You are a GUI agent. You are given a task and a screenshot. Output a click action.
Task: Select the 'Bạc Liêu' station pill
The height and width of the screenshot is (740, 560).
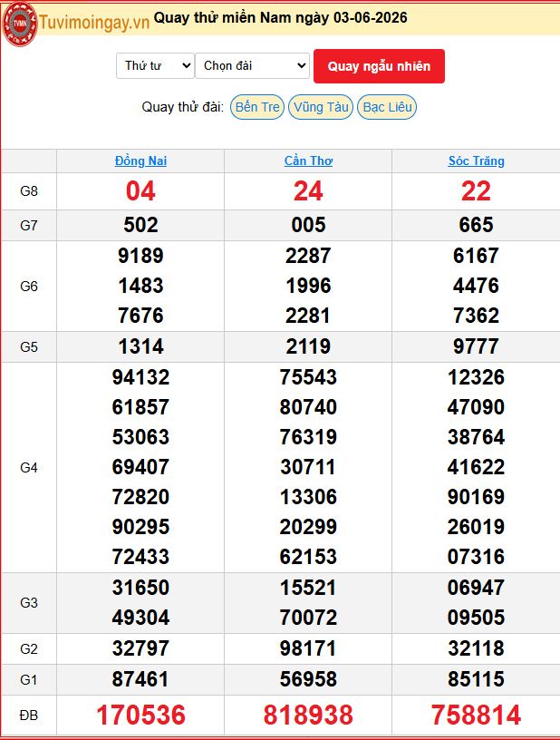coord(388,107)
